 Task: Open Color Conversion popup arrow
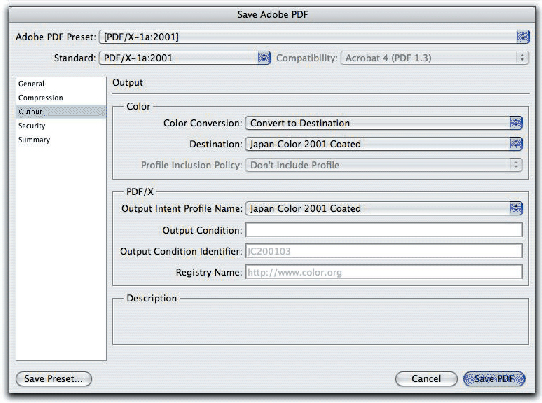516,123
